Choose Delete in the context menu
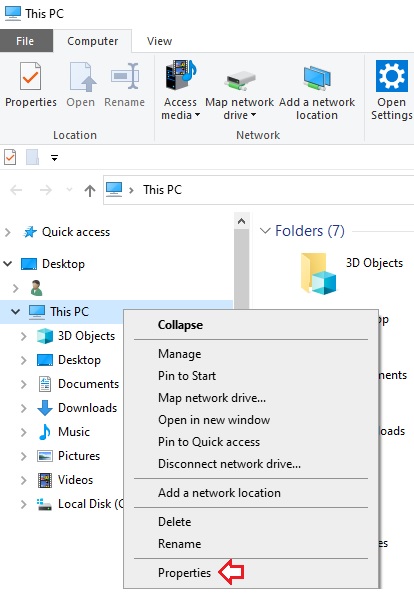The height and width of the screenshot is (596, 414). (251, 522)
